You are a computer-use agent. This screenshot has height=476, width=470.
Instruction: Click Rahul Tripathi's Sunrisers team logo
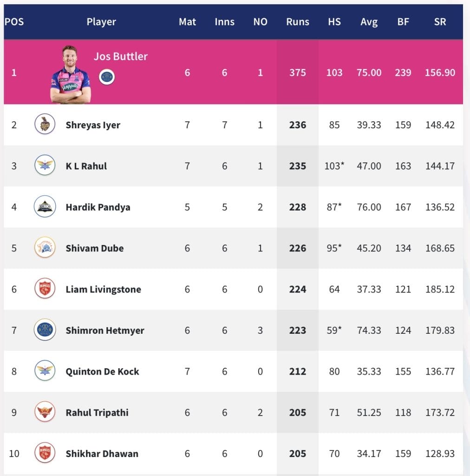point(45,412)
